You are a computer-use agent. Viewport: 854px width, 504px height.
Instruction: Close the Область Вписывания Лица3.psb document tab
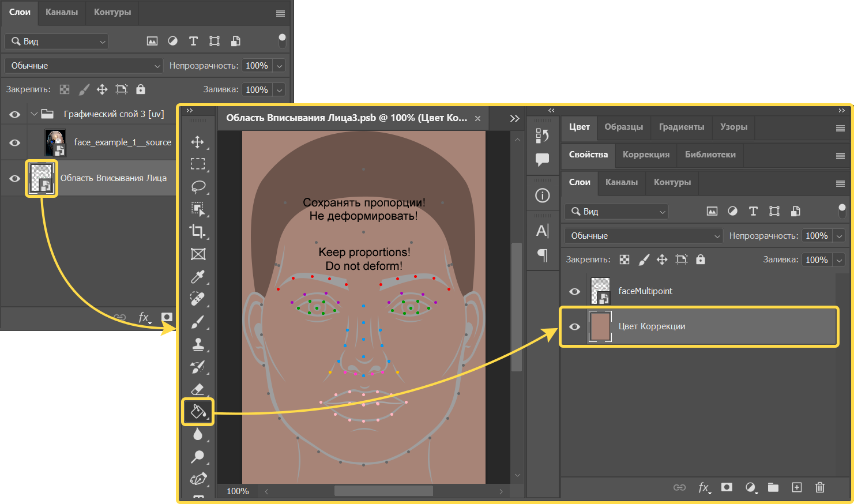click(477, 118)
